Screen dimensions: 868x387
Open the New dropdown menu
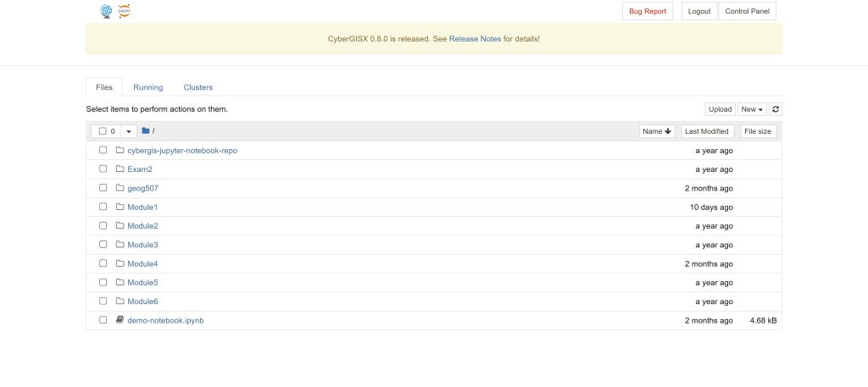point(751,109)
